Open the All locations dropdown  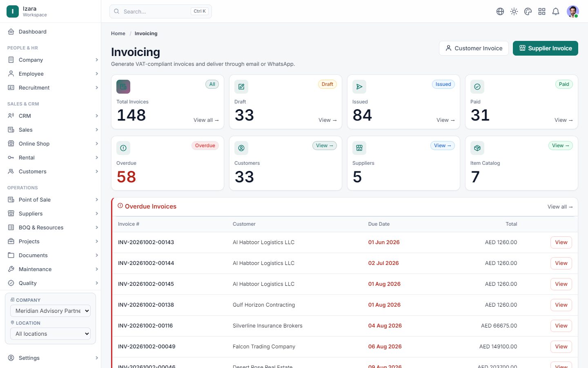pyautogui.click(x=50, y=334)
